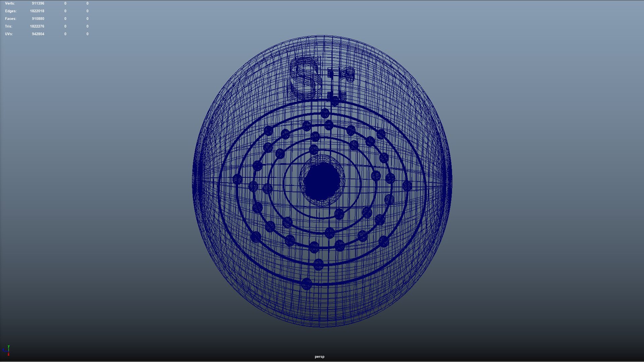Click the persp camera name label
The width and height of the screenshot is (644, 362).
pos(319,357)
